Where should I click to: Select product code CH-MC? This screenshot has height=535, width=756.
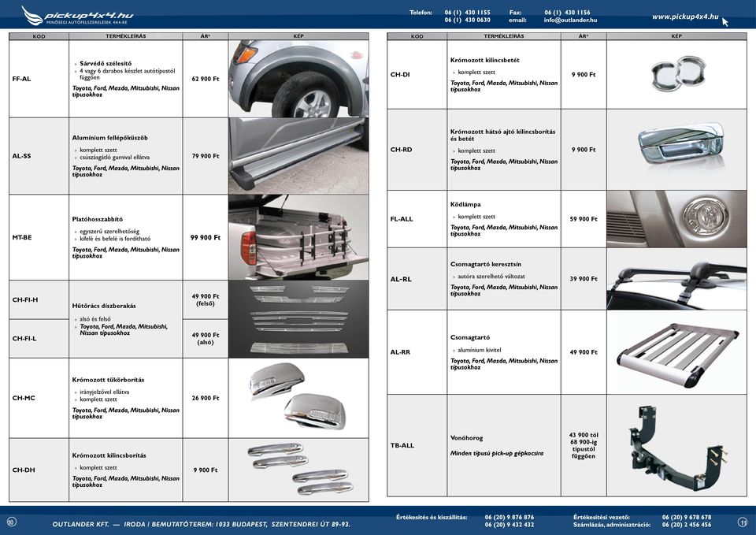point(24,398)
